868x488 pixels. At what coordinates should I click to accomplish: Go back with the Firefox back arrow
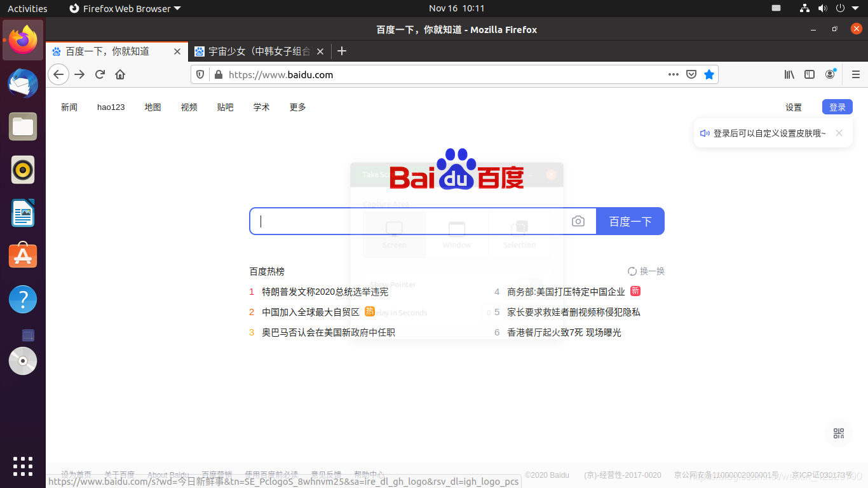tap(58, 74)
